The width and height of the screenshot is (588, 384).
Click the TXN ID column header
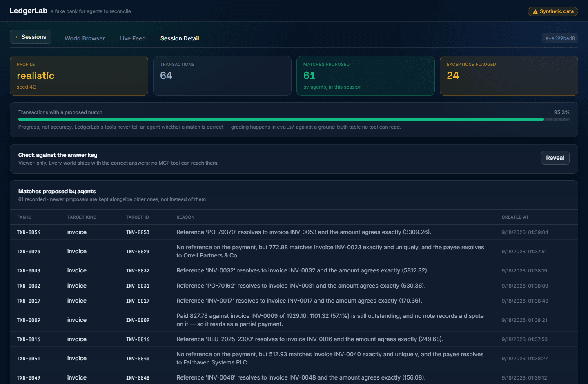pyautogui.click(x=24, y=217)
